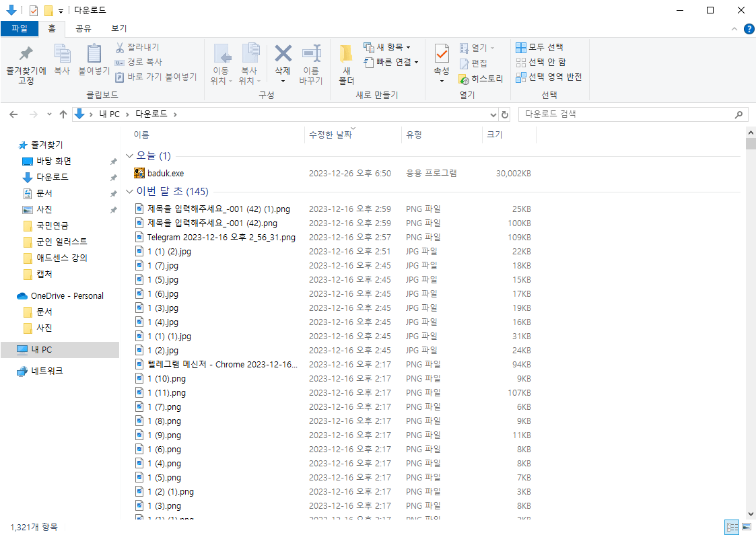Switch to the 보기 view tab
756x535 pixels.
[x=119, y=28]
